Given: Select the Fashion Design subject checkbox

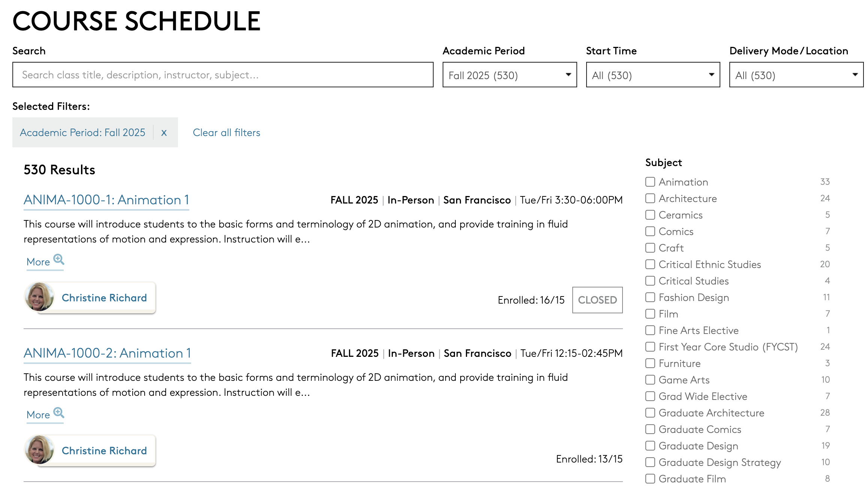Looking at the screenshot, I should click(650, 298).
